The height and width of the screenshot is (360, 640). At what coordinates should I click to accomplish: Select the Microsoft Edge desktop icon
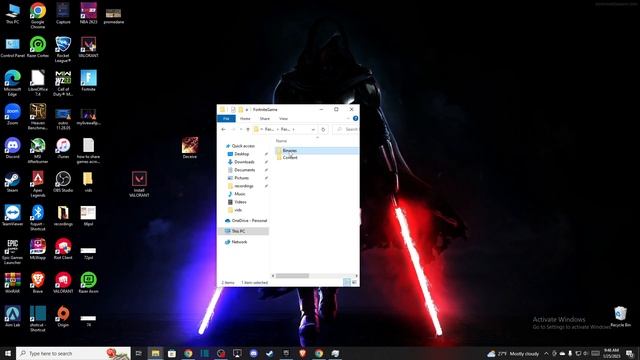pos(12,83)
